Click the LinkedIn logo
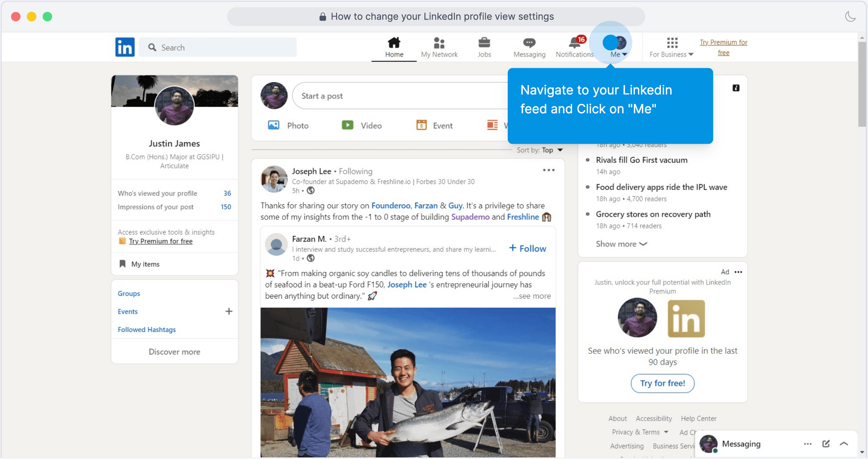The width and height of the screenshot is (868, 459). pos(125,47)
